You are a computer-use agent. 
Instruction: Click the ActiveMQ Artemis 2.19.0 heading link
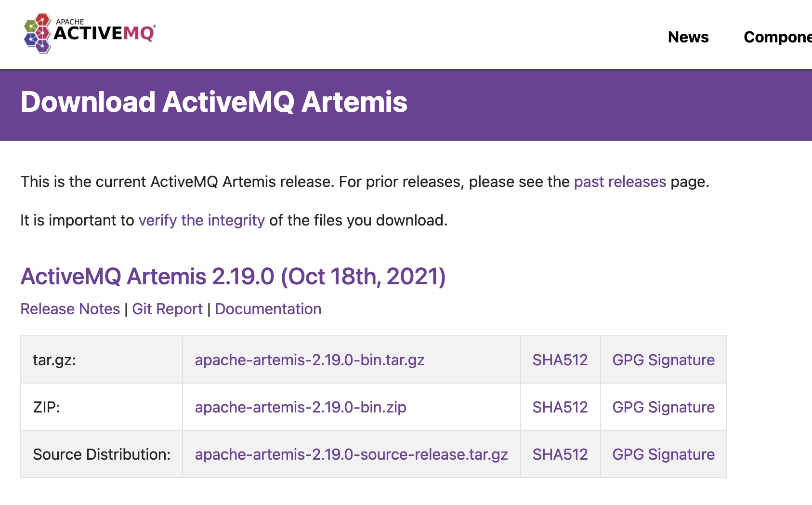(x=233, y=277)
